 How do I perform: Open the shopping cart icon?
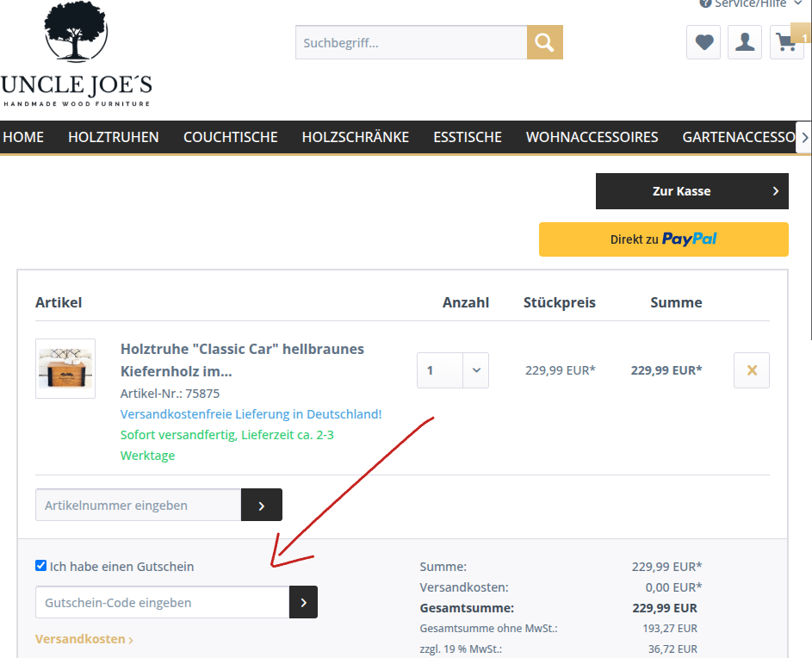787,42
